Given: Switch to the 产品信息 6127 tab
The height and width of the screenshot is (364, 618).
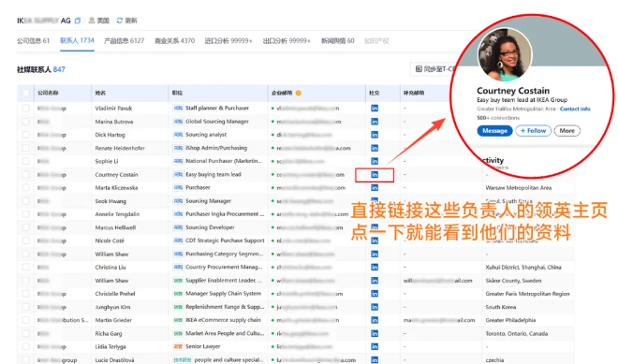Looking at the screenshot, I should point(125,40).
